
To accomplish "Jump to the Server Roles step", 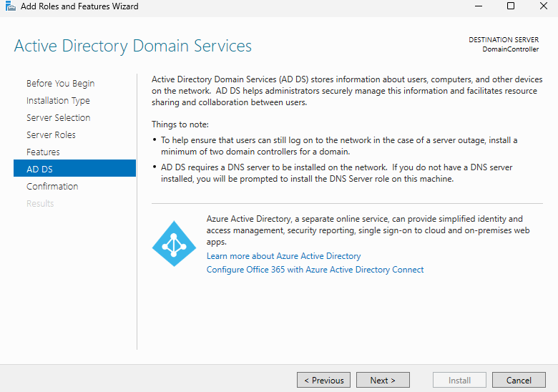I will 51,135.
